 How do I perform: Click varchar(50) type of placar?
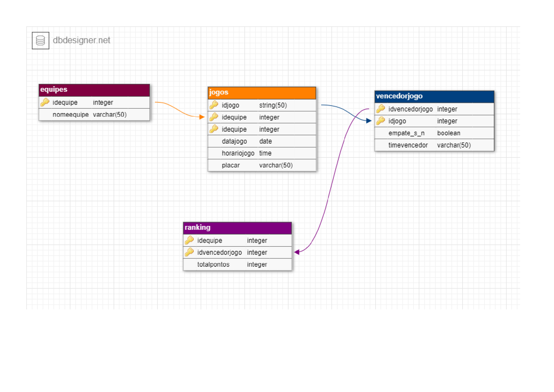(276, 165)
